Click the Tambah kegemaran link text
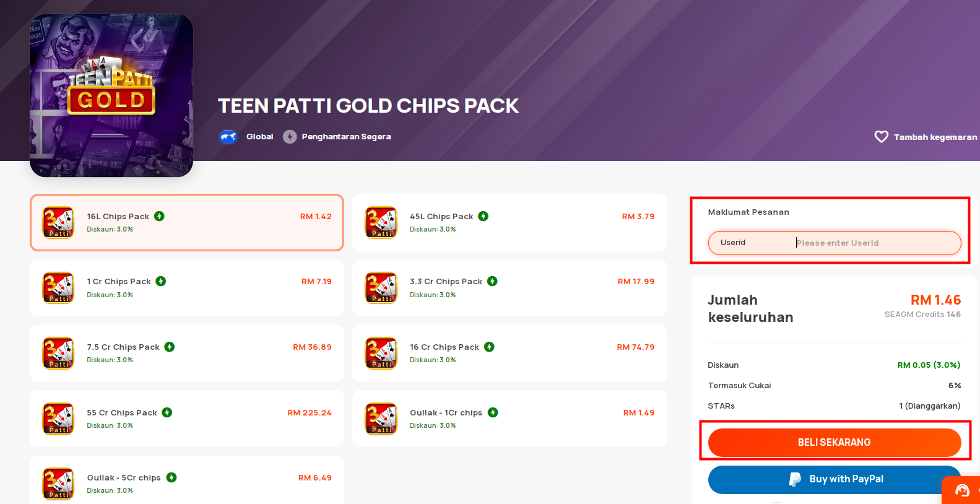The height and width of the screenshot is (504, 980). pyautogui.click(x=935, y=137)
